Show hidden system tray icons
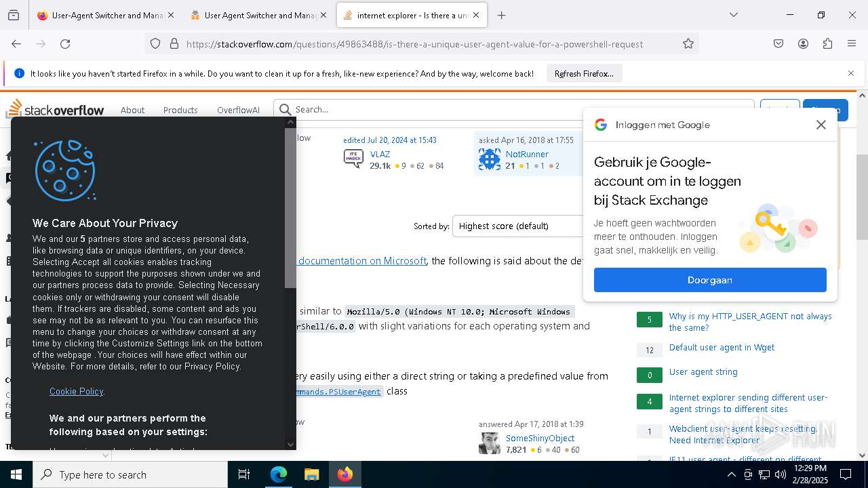The width and height of the screenshot is (868, 488). 731,474
